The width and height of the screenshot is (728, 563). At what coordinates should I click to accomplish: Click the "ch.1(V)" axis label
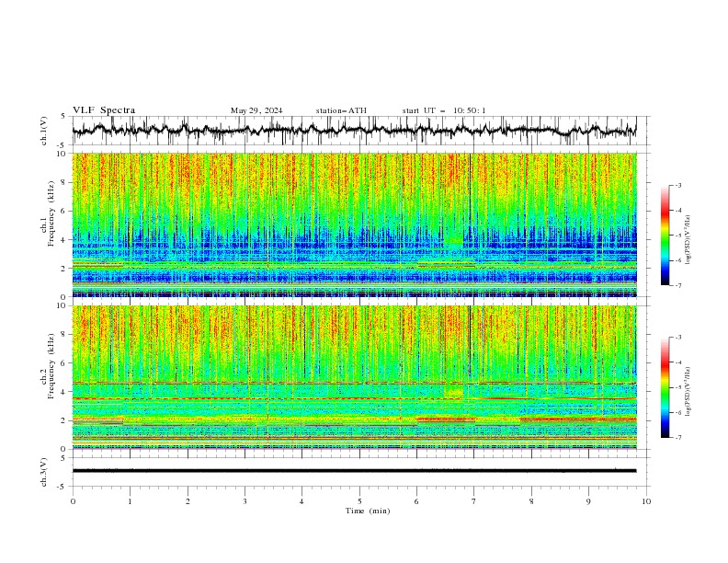click(x=44, y=131)
